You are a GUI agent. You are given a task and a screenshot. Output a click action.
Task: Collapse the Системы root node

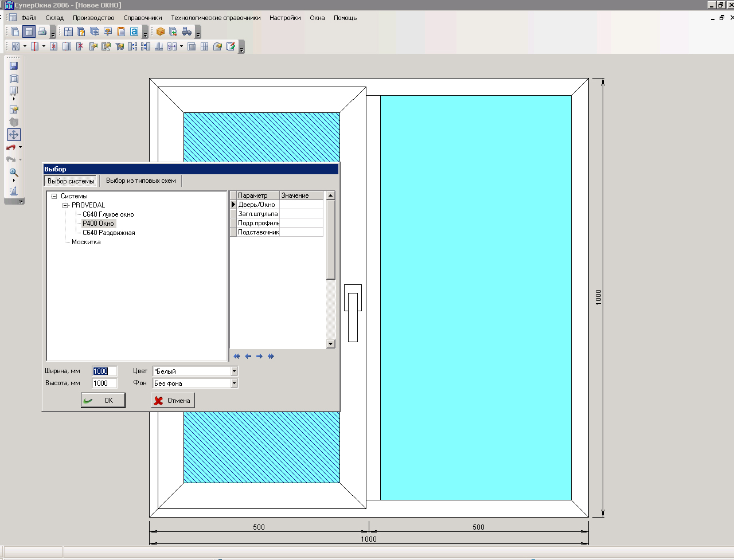[x=54, y=196]
